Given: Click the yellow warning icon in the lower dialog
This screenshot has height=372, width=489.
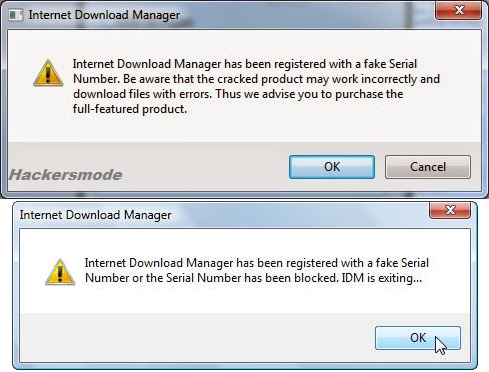Looking at the screenshot, I should pyautogui.click(x=60, y=272).
